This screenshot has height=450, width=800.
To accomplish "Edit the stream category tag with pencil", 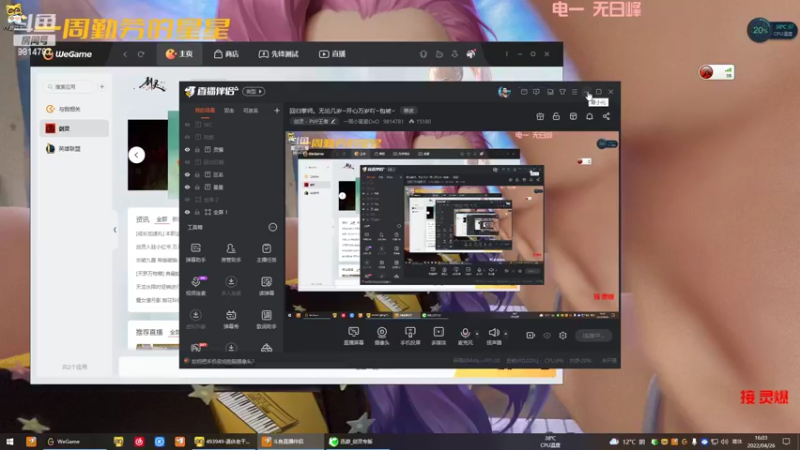I will tap(333, 121).
